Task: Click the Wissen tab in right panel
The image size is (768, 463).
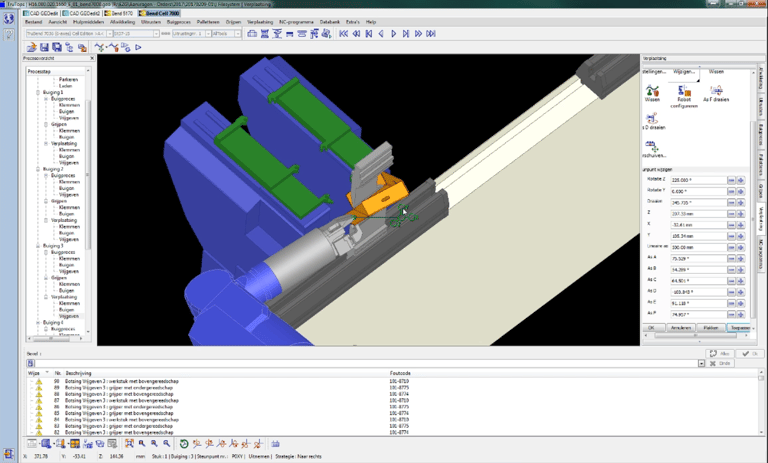Action: tap(716, 72)
